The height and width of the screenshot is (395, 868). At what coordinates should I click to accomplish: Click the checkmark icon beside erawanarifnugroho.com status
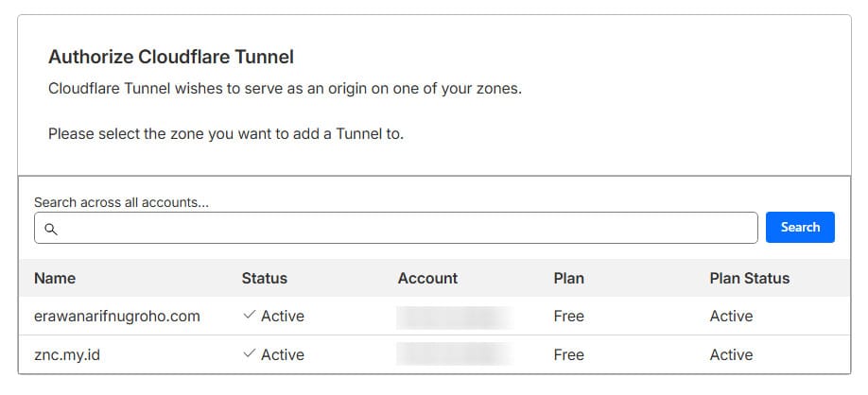pyautogui.click(x=250, y=316)
